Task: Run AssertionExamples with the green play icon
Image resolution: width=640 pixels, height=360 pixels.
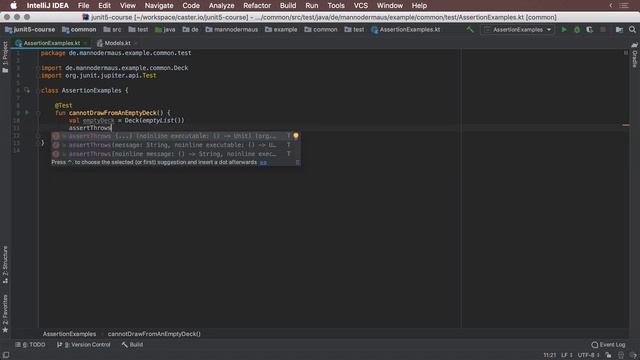Action: (x=564, y=29)
